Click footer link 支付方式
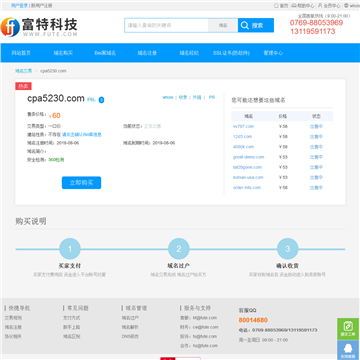 tap(72, 318)
